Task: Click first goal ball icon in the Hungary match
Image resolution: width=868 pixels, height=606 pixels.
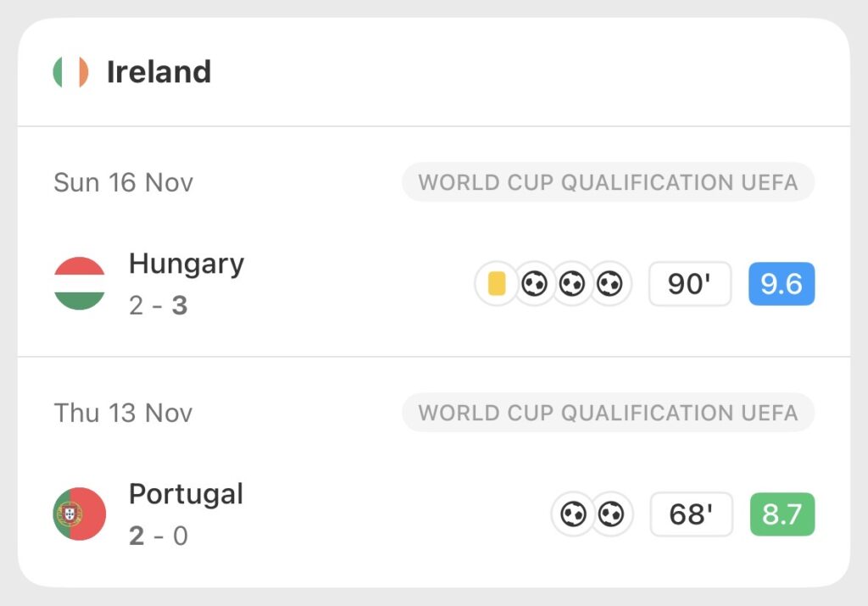Action: point(534,284)
